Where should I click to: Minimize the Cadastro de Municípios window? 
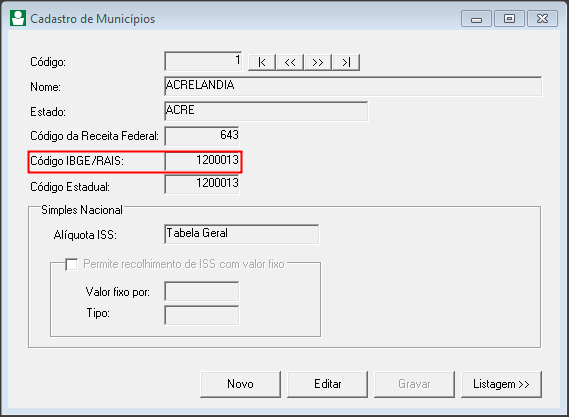coord(476,19)
